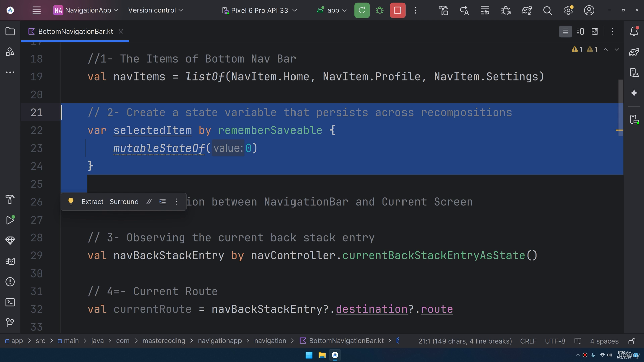The height and width of the screenshot is (362, 644).
Task: Open the Project tool window
Action: [10, 31]
